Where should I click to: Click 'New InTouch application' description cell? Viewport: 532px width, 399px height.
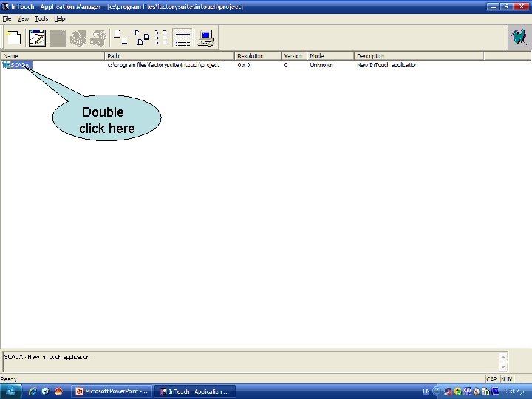pos(387,65)
